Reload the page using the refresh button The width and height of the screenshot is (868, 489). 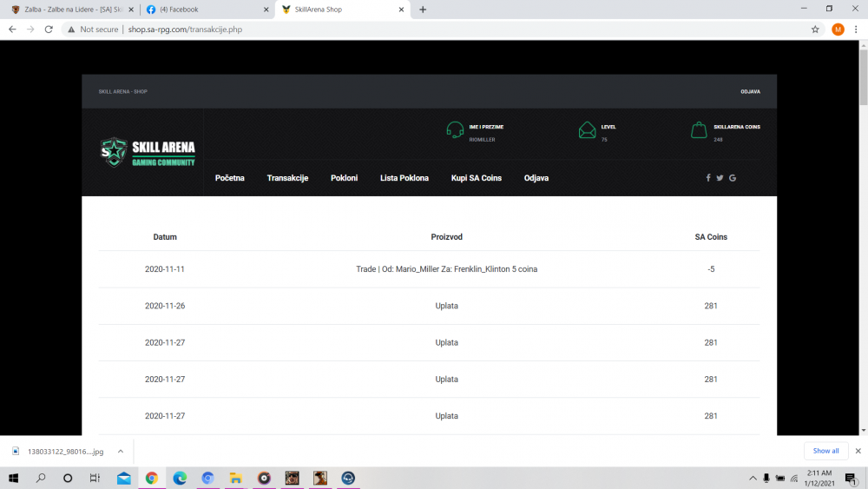[49, 29]
